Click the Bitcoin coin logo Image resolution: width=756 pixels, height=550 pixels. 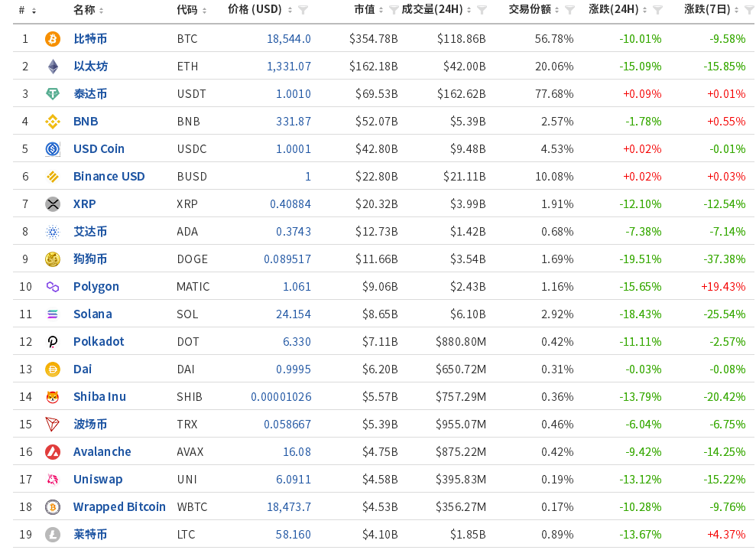click(52, 38)
